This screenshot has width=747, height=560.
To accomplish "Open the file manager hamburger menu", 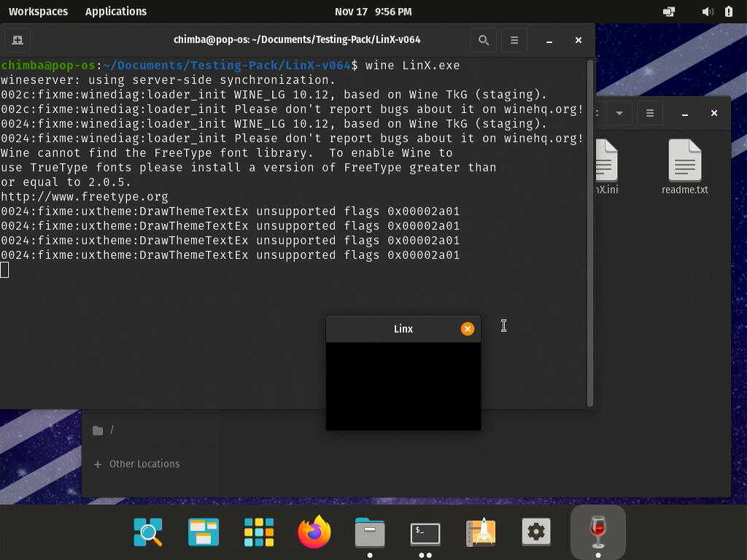I will (x=650, y=113).
